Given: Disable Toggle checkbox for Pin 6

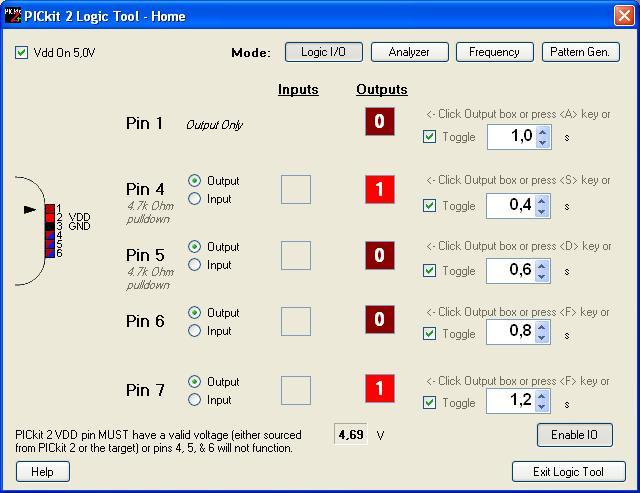Looking at the screenshot, I should tap(429, 333).
